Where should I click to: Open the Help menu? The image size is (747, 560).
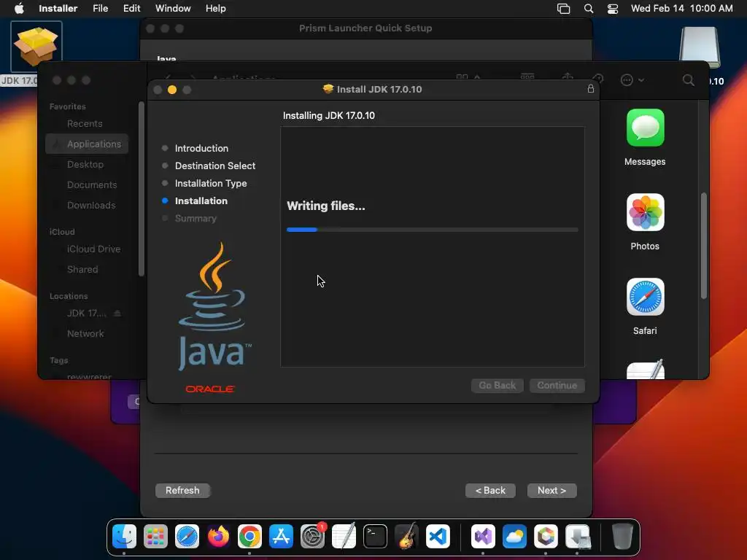click(x=215, y=9)
